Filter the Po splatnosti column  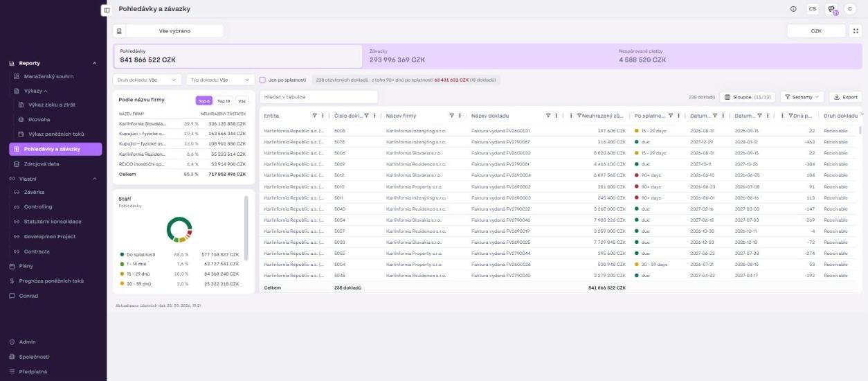(671, 116)
